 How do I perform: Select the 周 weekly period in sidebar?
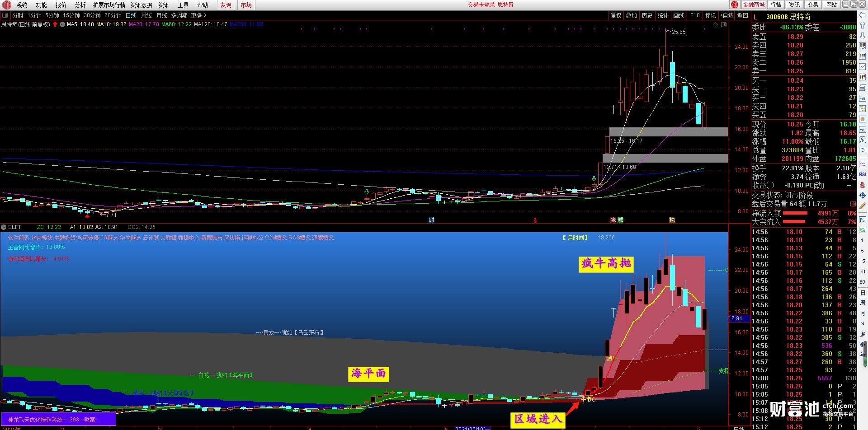point(863,303)
